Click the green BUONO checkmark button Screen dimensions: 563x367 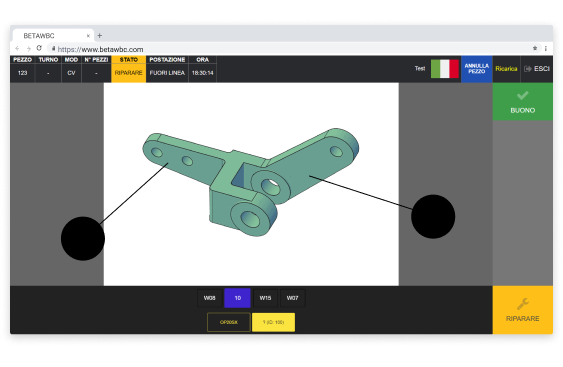click(522, 102)
